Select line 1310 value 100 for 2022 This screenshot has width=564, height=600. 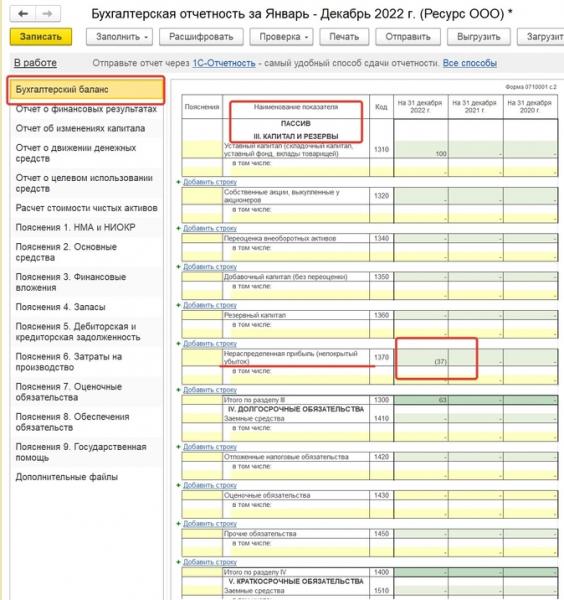(421, 150)
